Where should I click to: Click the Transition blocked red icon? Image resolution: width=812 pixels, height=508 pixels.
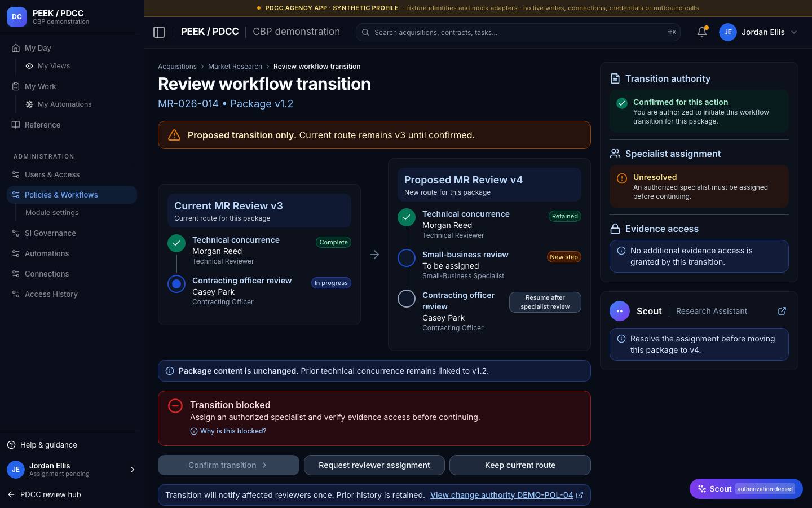coord(175,405)
